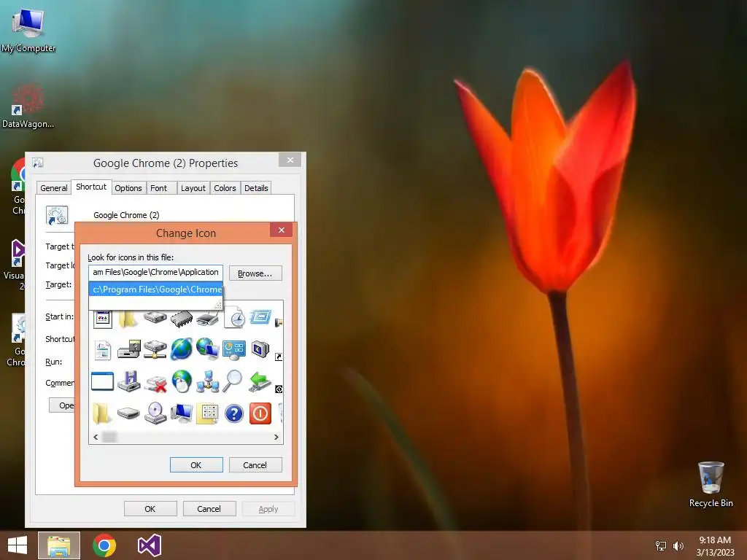Click the icon list horizontal scrollbar thumb
This screenshot has height=560, width=747.
pos(109,437)
